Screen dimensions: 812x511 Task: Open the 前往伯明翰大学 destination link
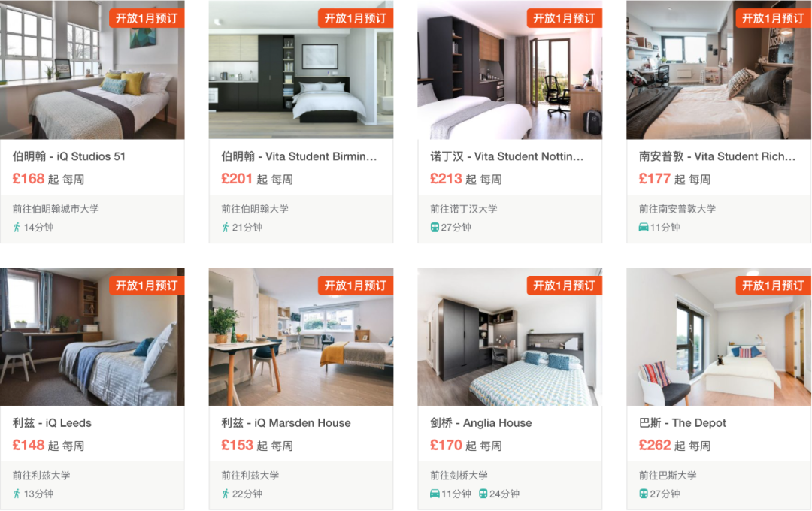point(255,209)
